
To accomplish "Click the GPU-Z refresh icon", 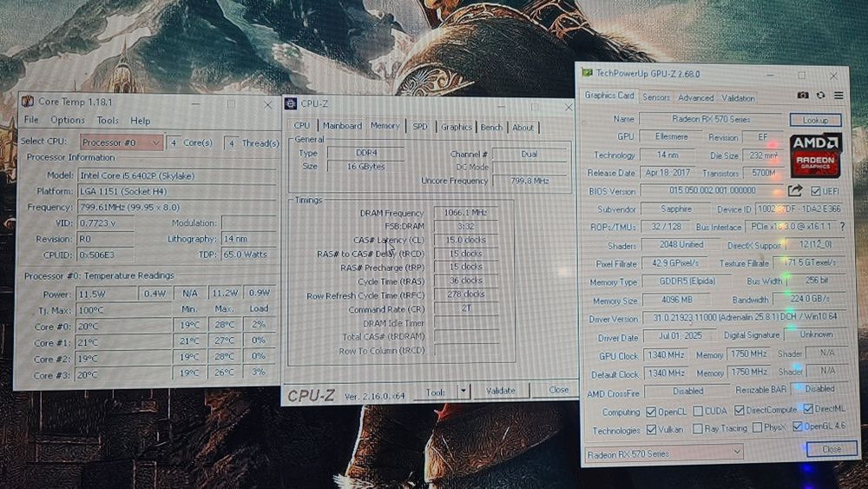I will (x=820, y=96).
